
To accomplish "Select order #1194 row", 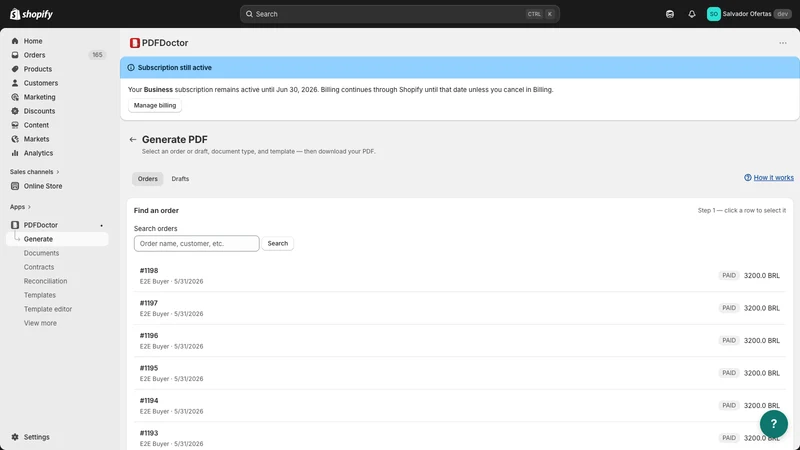I will (x=460, y=406).
